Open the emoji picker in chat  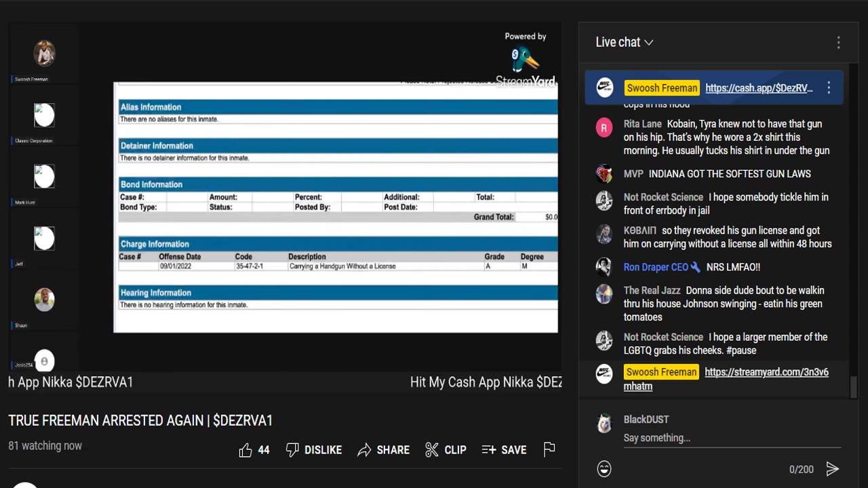click(x=604, y=469)
